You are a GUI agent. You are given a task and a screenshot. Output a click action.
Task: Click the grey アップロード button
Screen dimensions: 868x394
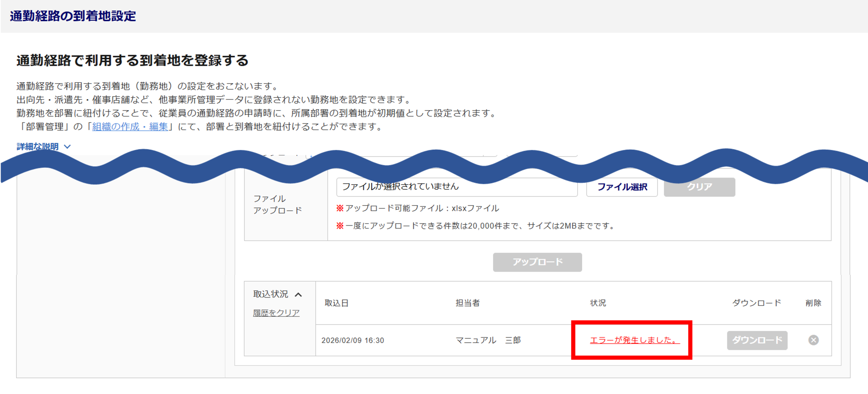[x=537, y=262]
